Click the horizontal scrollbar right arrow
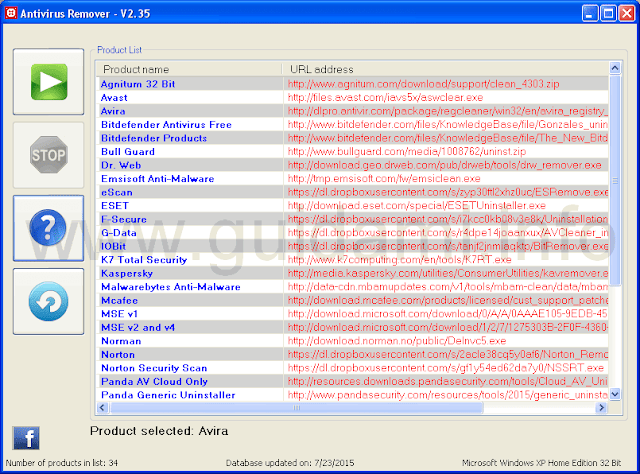The height and width of the screenshot is (474, 640). coord(601,407)
